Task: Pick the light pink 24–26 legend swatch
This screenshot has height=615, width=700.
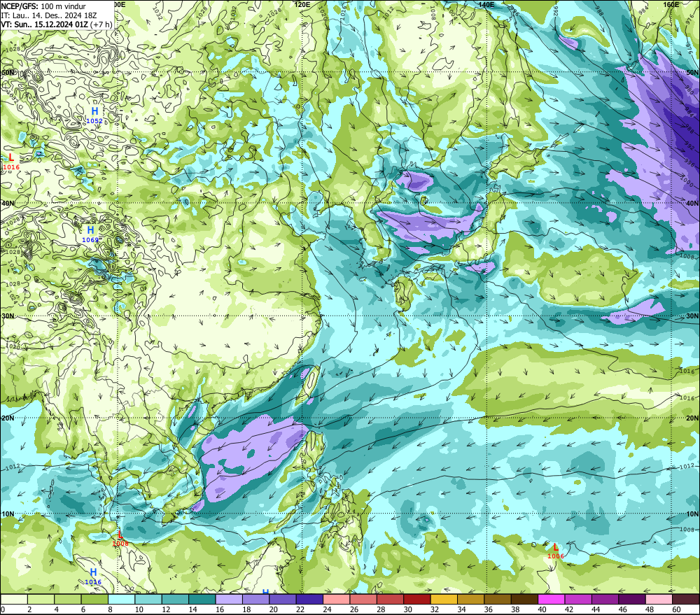Action: click(337, 599)
